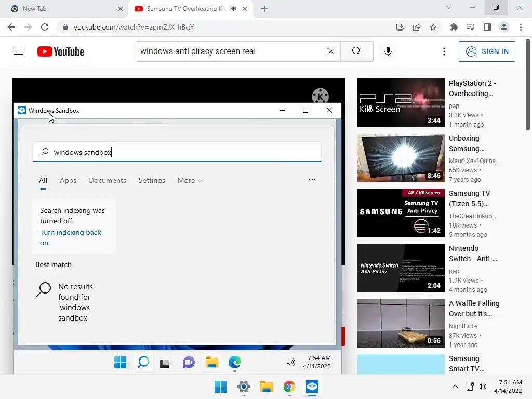Select the Documents search filter tab
This screenshot has width=532, height=399.
coord(108,180)
